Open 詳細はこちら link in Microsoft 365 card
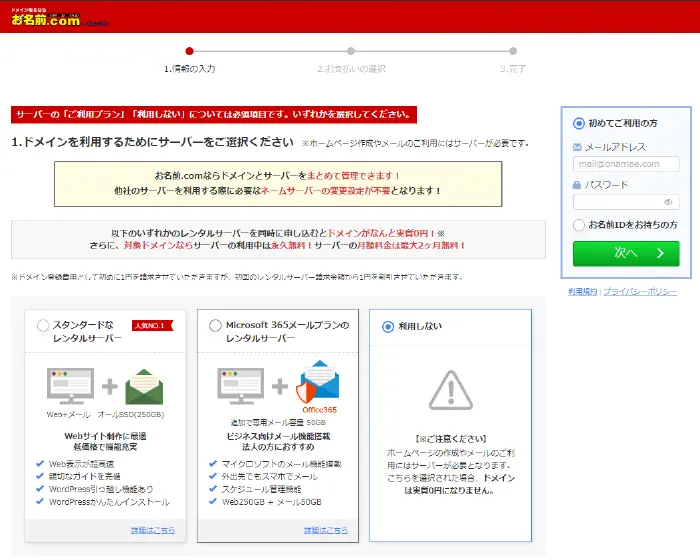Viewport: 700px width, 560px height. 325,530
